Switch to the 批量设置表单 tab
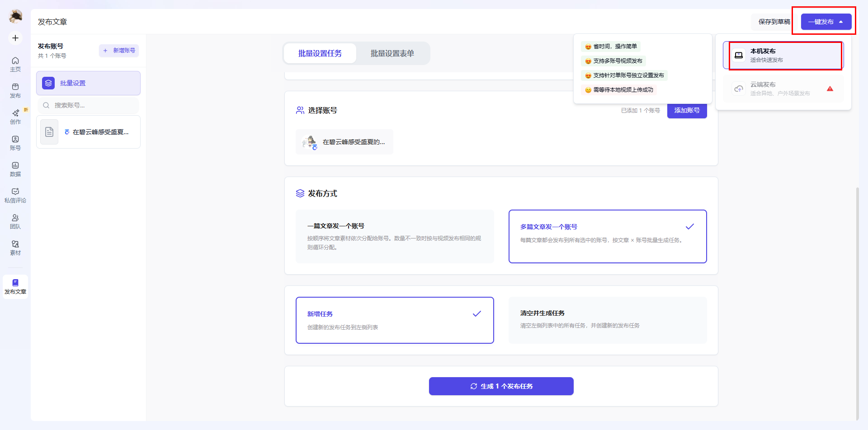Image resolution: width=868 pixels, height=430 pixels. point(392,53)
